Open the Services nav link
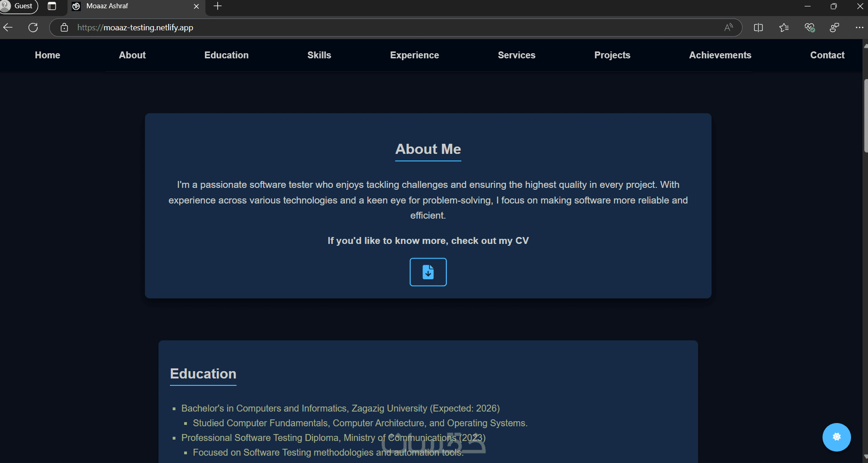Image resolution: width=868 pixels, height=463 pixels. [517, 55]
